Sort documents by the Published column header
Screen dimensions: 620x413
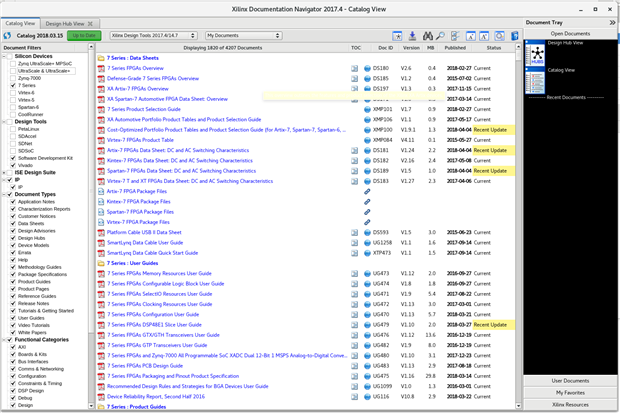pyautogui.click(x=455, y=47)
